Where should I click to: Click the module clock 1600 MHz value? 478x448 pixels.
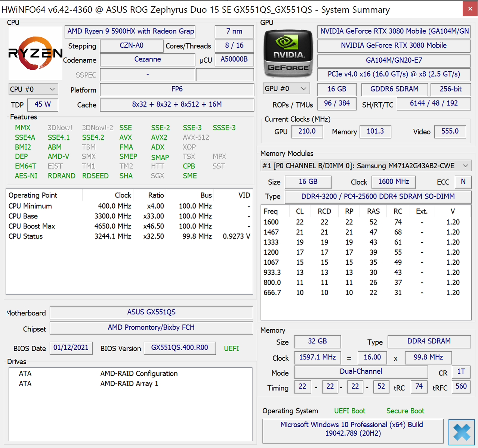pyautogui.click(x=394, y=182)
